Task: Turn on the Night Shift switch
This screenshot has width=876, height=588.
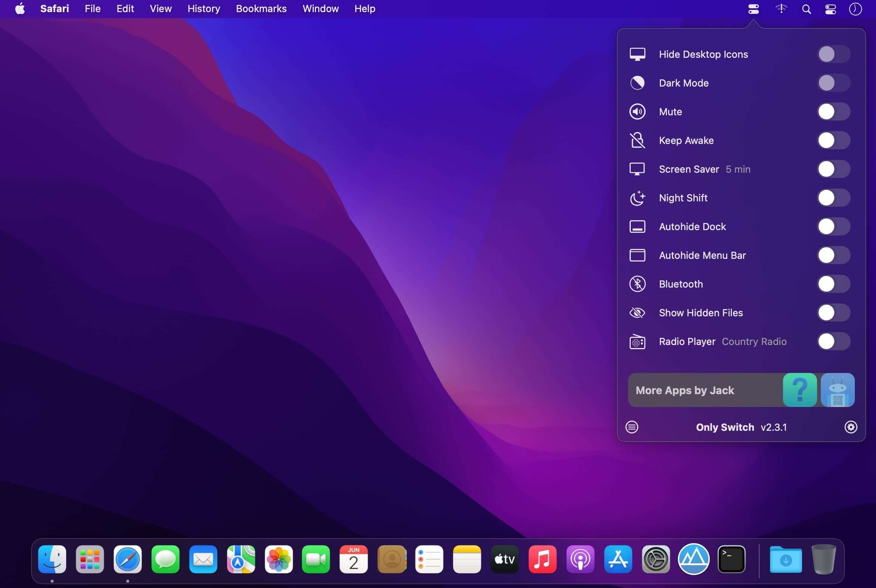Action: tap(833, 198)
